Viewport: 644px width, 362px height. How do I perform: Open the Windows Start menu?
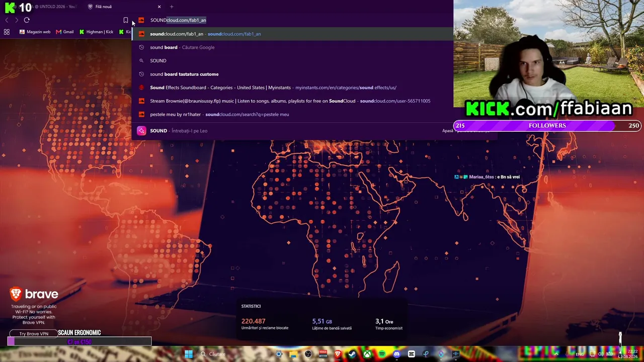click(x=189, y=354)
